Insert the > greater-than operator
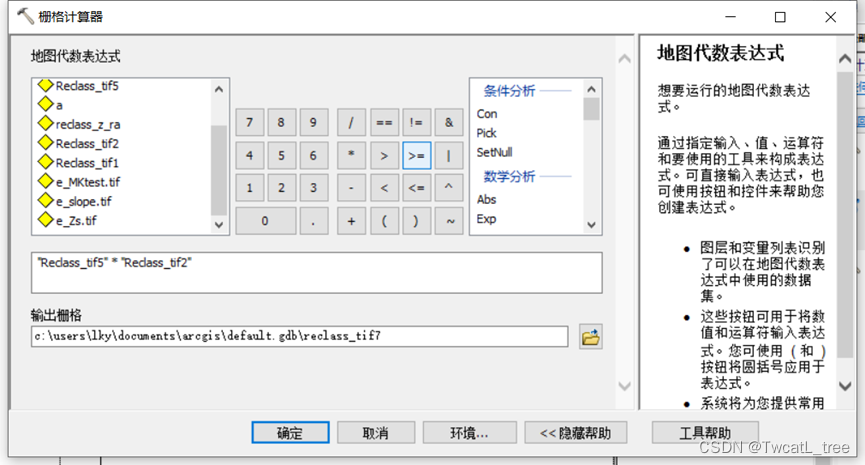The height and width of the screenshot is (465, 865). (384, 156)
